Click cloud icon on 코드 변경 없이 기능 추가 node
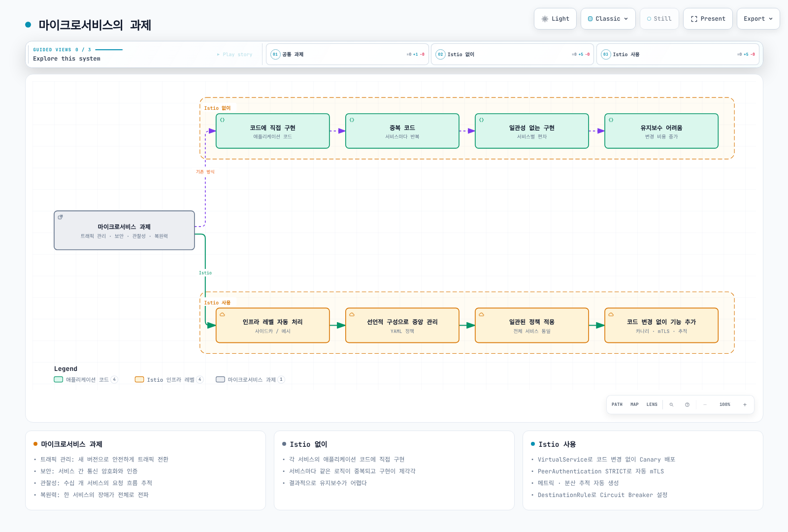Screen dimensions: 788x532 tap(611, 314)
